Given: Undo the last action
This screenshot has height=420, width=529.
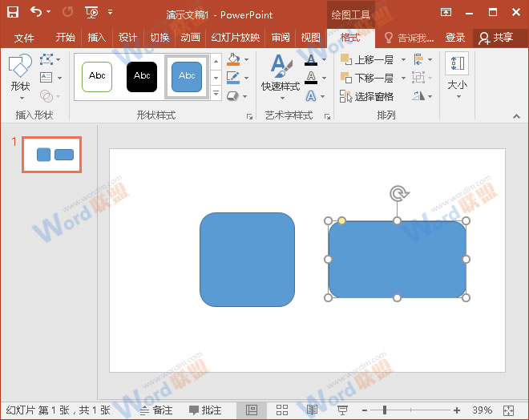Looking at the screenshot, I should pos(36,12).
